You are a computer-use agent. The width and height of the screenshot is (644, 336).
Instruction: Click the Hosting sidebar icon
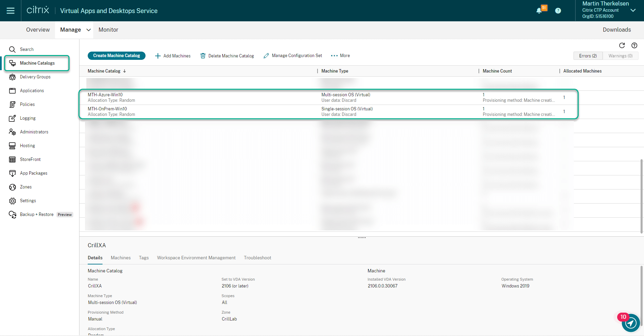(x=12, y=146)
